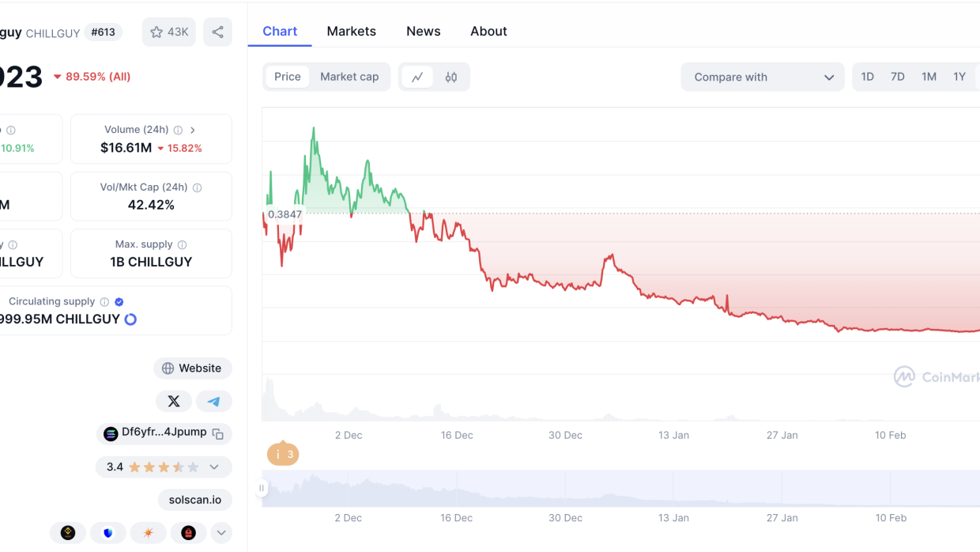Set chart range to 1M

click(929, 77)
